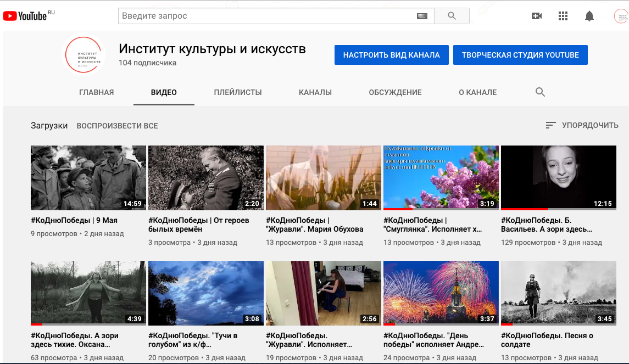This screenshot has height=364, width=629.
Task: Switch to the ГЛАВНАЯ tab
Action: point(97,92)
